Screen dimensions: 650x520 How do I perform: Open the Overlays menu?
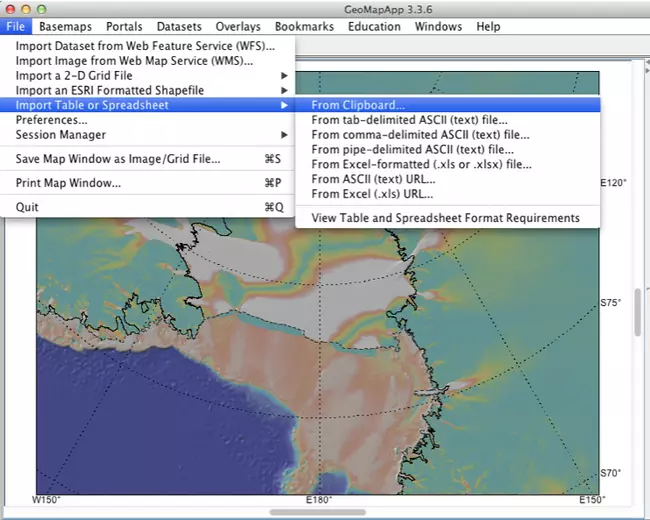coord(238,26)
